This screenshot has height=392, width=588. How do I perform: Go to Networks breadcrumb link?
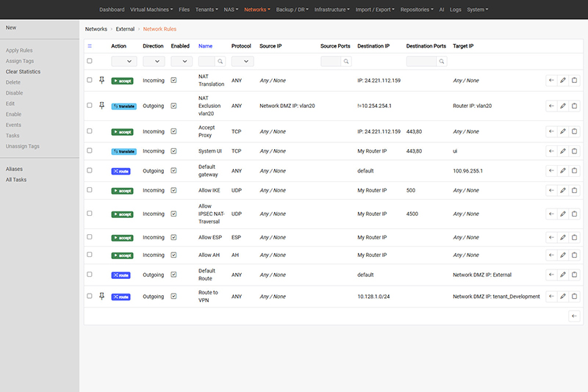pyautogui.click(x=96, y=29)
